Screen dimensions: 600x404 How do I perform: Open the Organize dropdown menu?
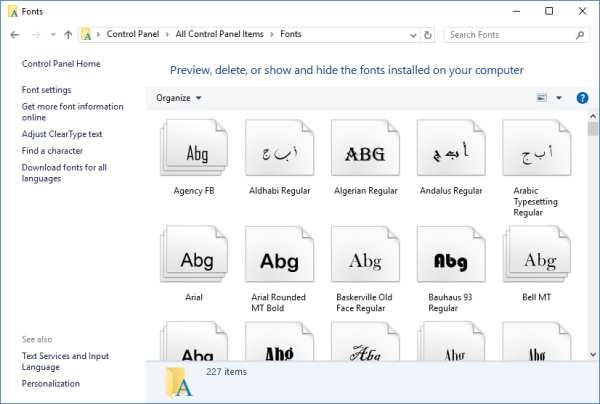click(x=178, y=98)
